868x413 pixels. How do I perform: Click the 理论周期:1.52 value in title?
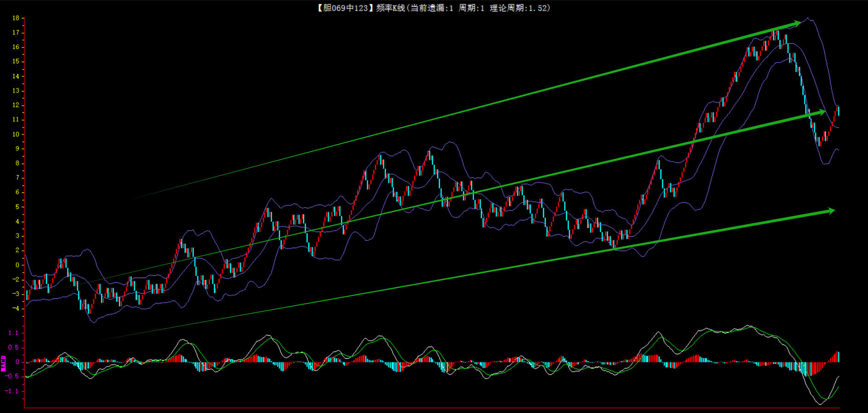pyautogui.click(x=519, y=8)
